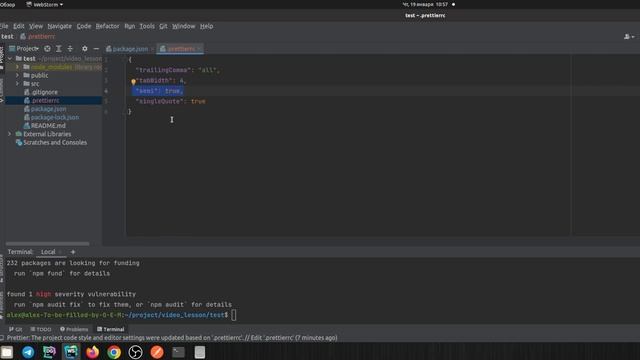Open the Edit menu

pyautogui.click(x=19, y=26)
